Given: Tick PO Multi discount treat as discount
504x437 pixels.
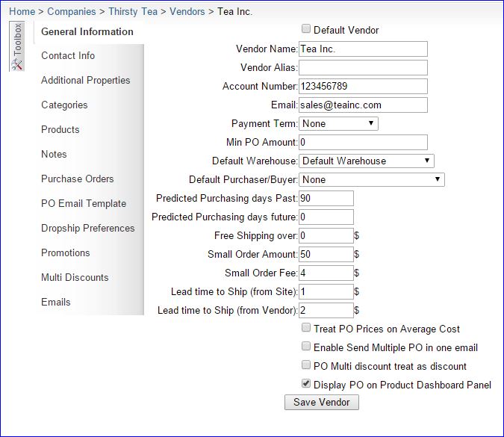Looking at the screenshot, I should [306, 365].
